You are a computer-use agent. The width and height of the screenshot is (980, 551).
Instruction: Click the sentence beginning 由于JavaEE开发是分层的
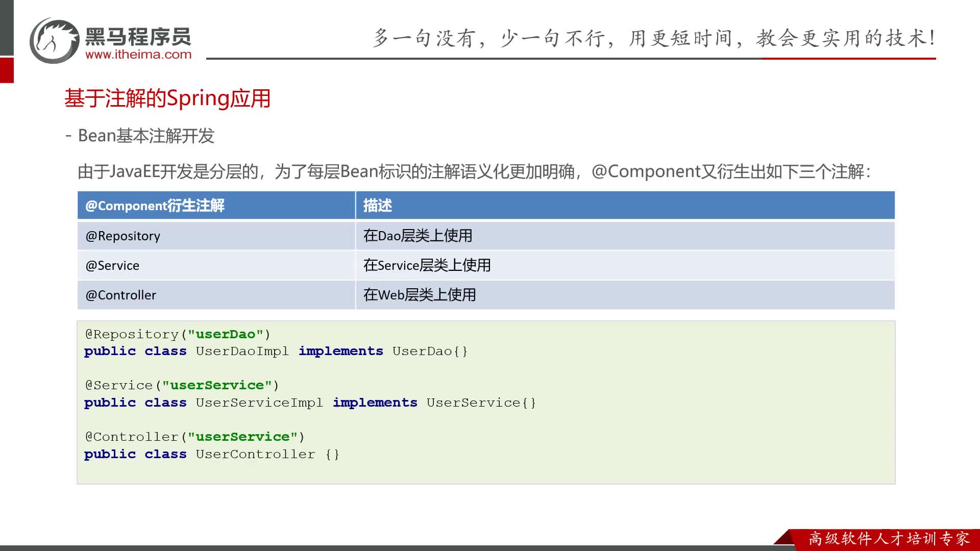click(474, 171)
